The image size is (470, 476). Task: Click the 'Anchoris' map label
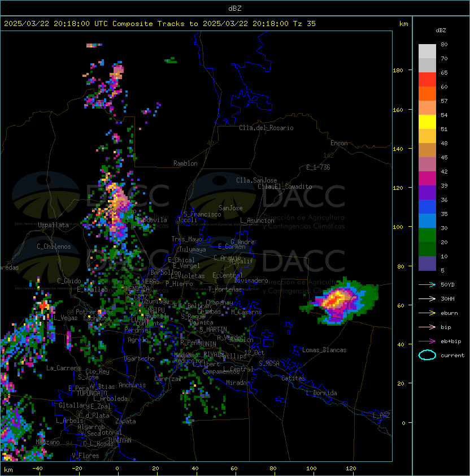click(x=132, y=385)
